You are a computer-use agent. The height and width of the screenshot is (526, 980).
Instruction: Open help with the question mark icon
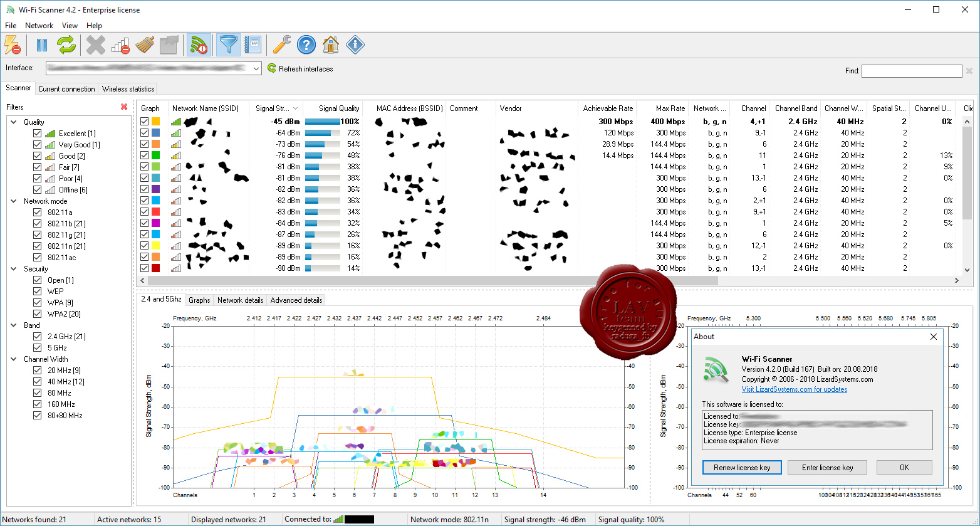click(306, 45)
